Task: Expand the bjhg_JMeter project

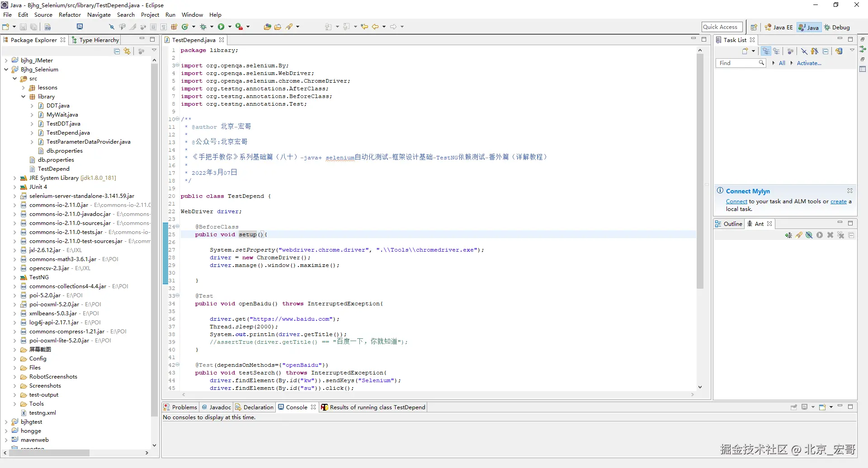Action: [6, 61]
